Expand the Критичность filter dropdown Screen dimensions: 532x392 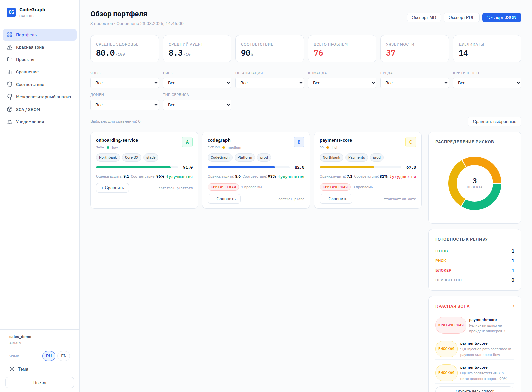(487, 83)
